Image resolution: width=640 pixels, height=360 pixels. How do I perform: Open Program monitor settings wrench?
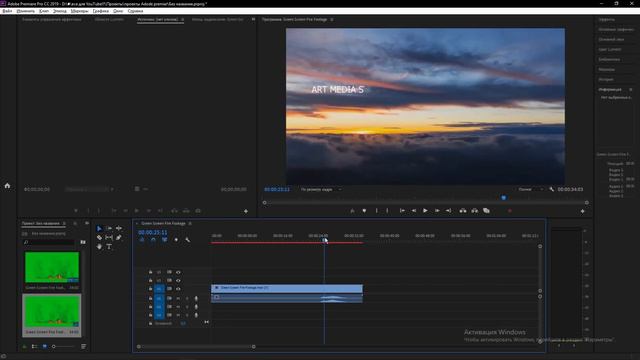click(552, 189)
